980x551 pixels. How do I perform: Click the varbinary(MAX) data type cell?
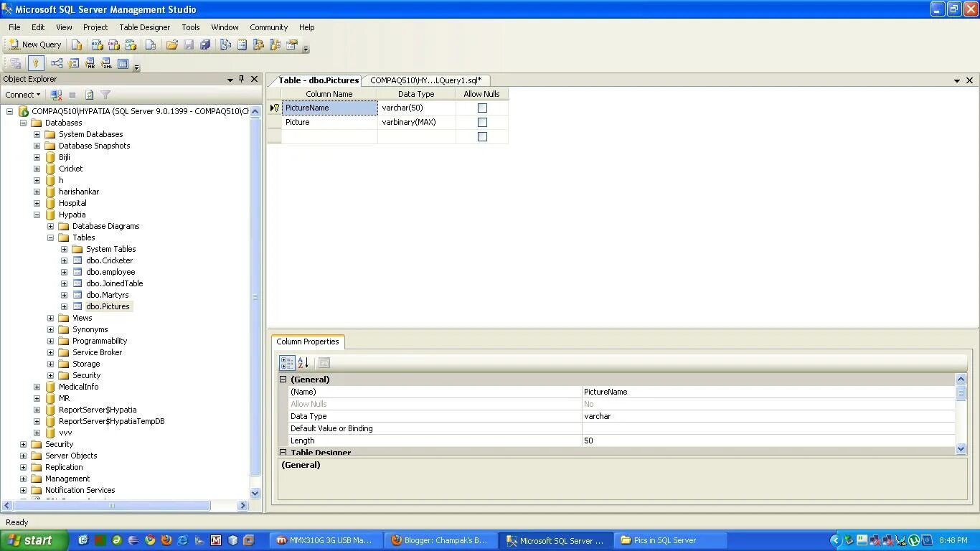tap(416, 122)
